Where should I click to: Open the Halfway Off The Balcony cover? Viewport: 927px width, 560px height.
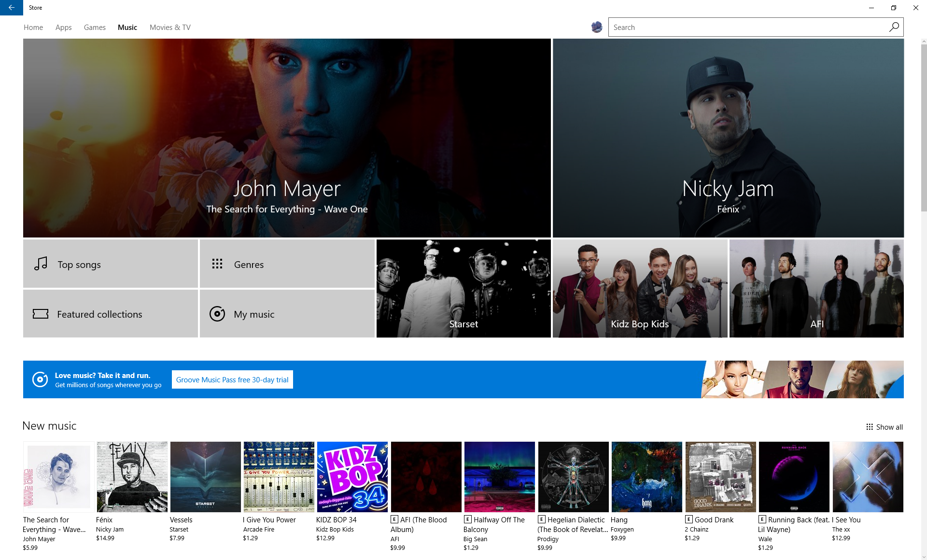[500, 477]
